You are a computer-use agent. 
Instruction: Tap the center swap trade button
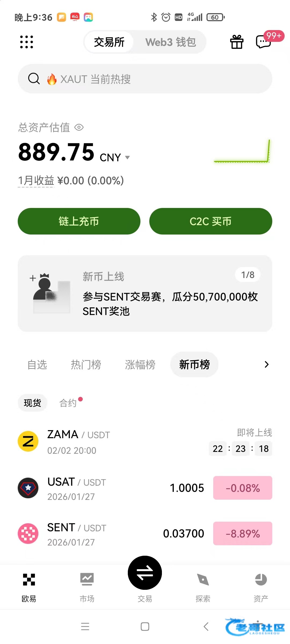(x=145, y=573)
